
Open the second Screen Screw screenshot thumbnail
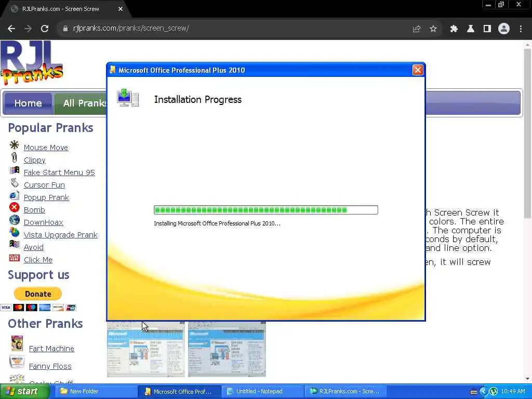[227, 349]
